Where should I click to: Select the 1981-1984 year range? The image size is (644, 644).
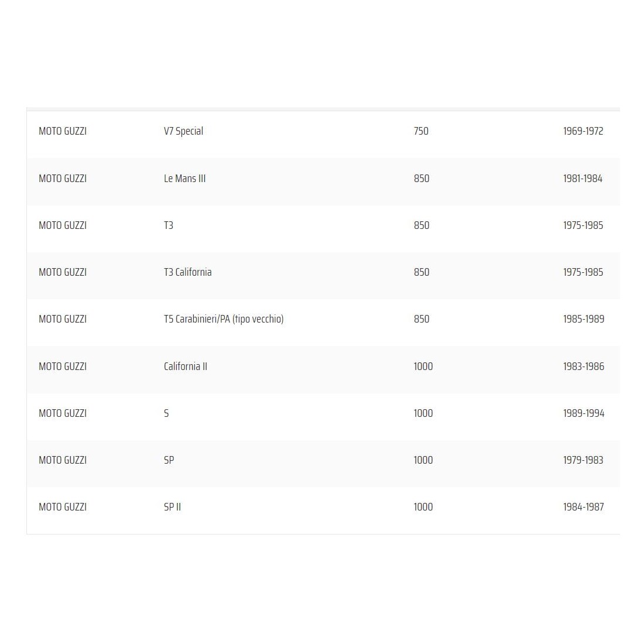pos(583,179)
